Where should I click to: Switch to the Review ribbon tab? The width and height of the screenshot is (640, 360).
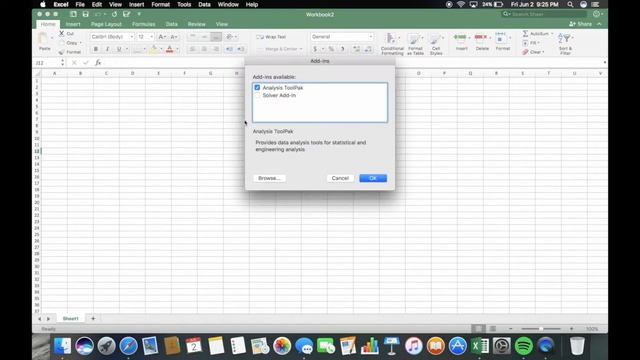(196, 24)
